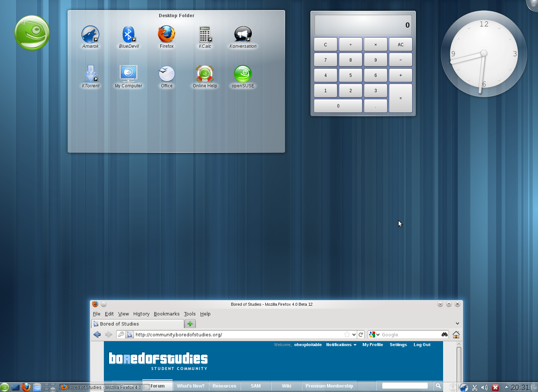
Task: Open the Klipper scissors tray icon
Action: click(474, 388)
